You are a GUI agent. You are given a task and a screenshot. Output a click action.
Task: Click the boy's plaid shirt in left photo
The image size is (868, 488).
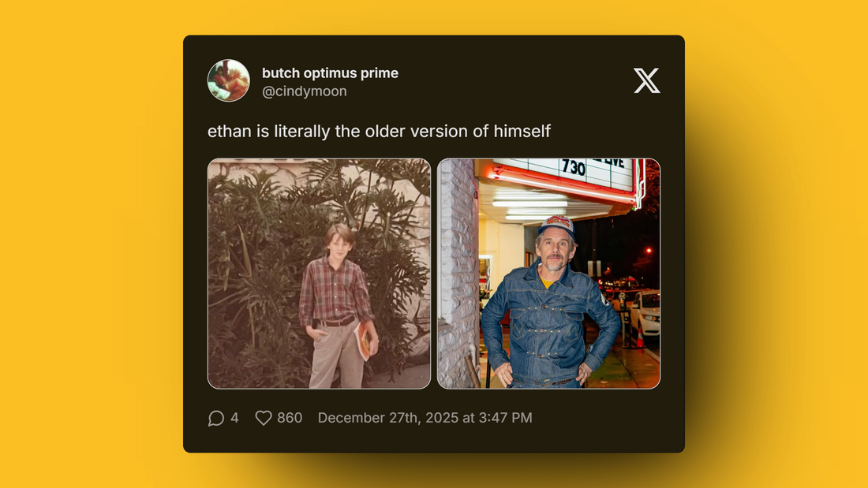point(334,292)
